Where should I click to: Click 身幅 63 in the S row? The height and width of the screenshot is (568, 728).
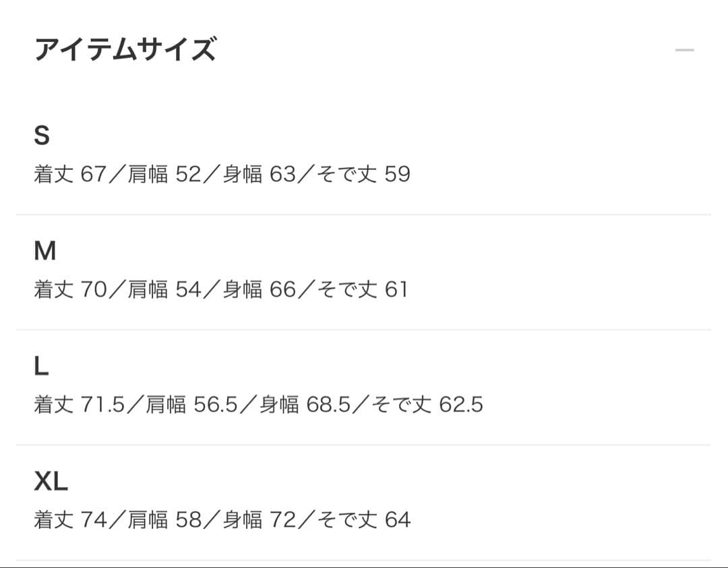tap(259, 175)
